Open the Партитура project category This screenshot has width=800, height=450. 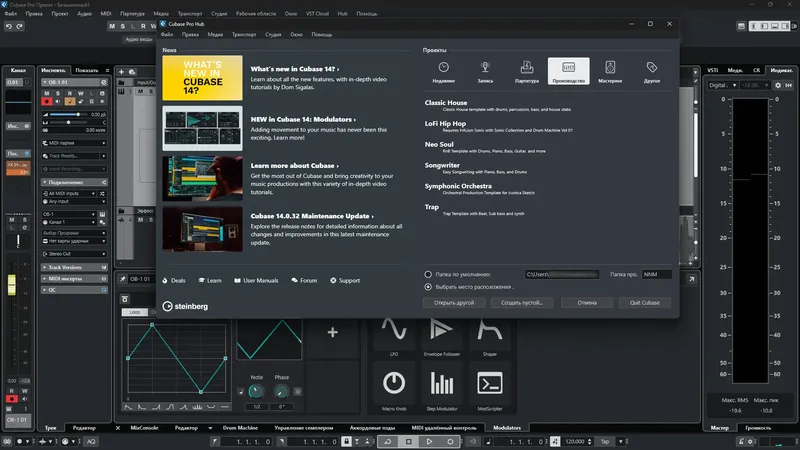(x=527, y=71)
